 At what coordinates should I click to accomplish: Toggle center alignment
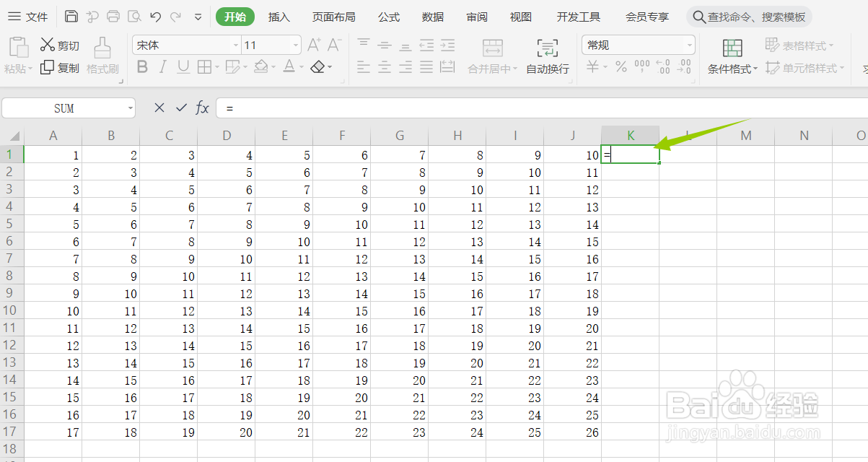[383, 66]
